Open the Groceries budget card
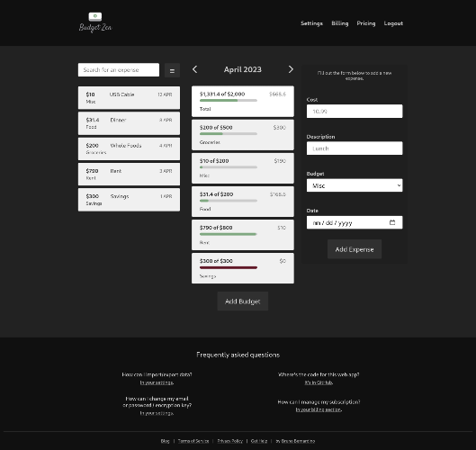Screen dimensions: 476x450 tap(243, 135)
